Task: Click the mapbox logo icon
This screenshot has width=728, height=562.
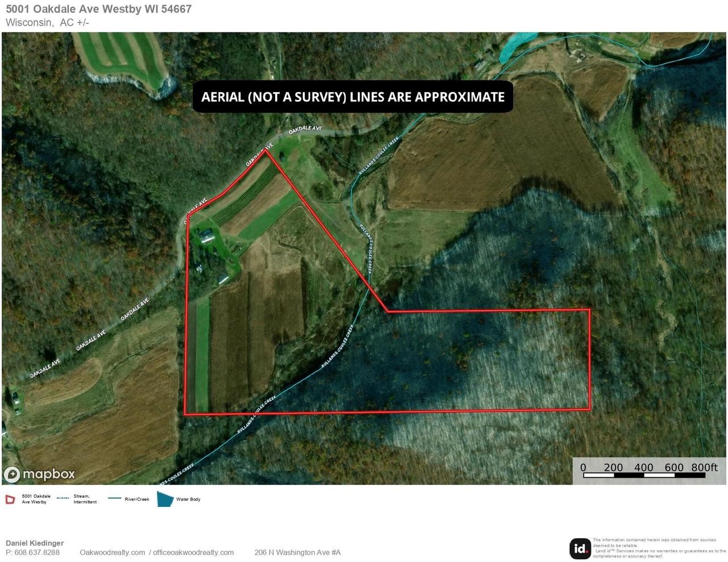Action: 12,474
